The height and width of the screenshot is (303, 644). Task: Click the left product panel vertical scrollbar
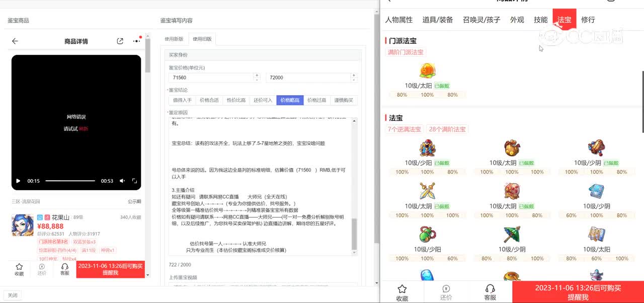147,55
